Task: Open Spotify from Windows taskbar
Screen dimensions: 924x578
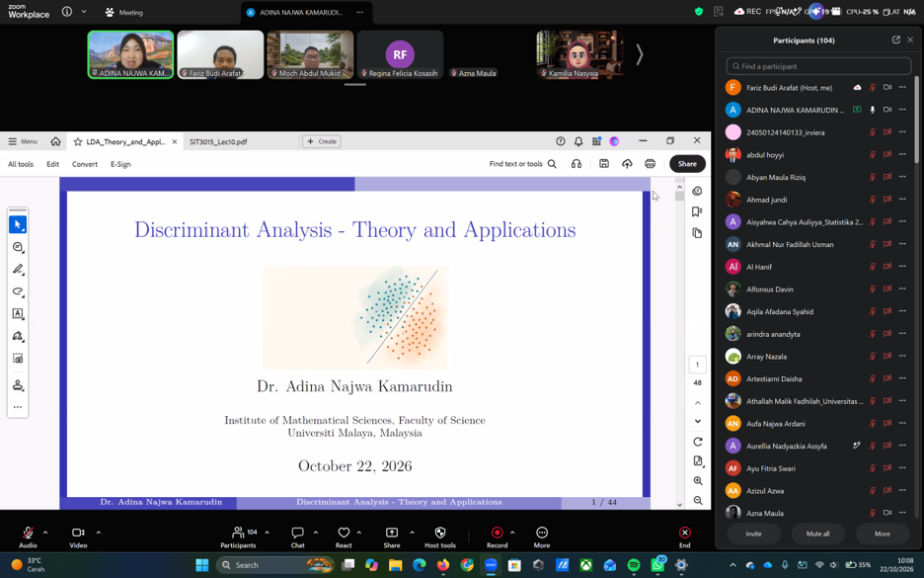Action: (634, 565)
